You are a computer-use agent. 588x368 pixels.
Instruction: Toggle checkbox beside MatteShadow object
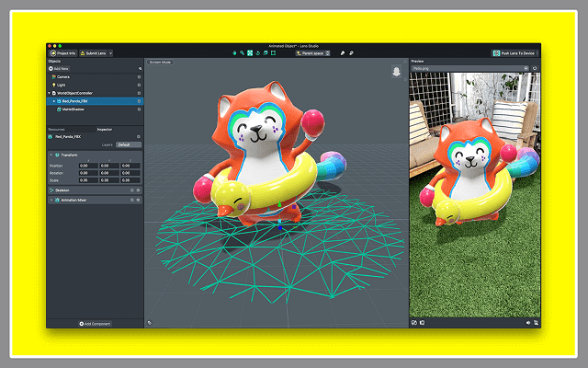pyautogui.click(x=139, y=109)
